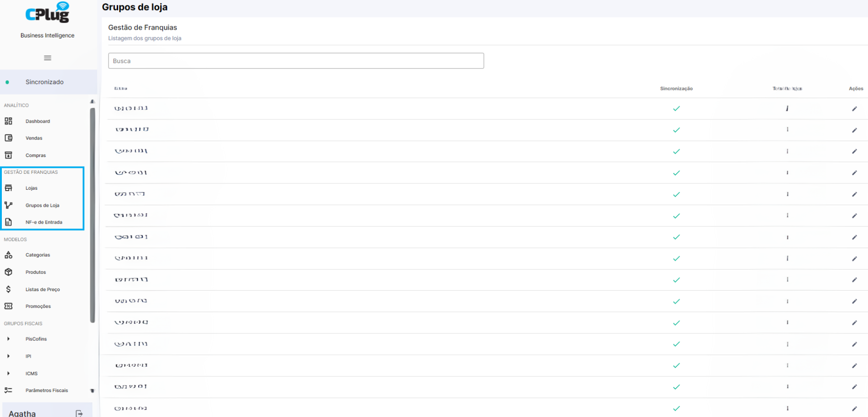Select the Lojas store icon
Screen dimensions: 868x417
coord(8,188)
